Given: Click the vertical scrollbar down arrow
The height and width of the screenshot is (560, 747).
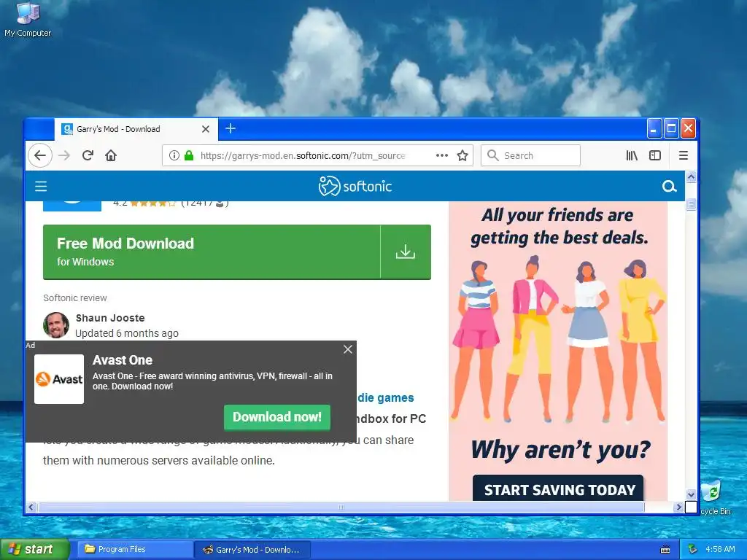Looking at the screenshot, I should point(692,495).
